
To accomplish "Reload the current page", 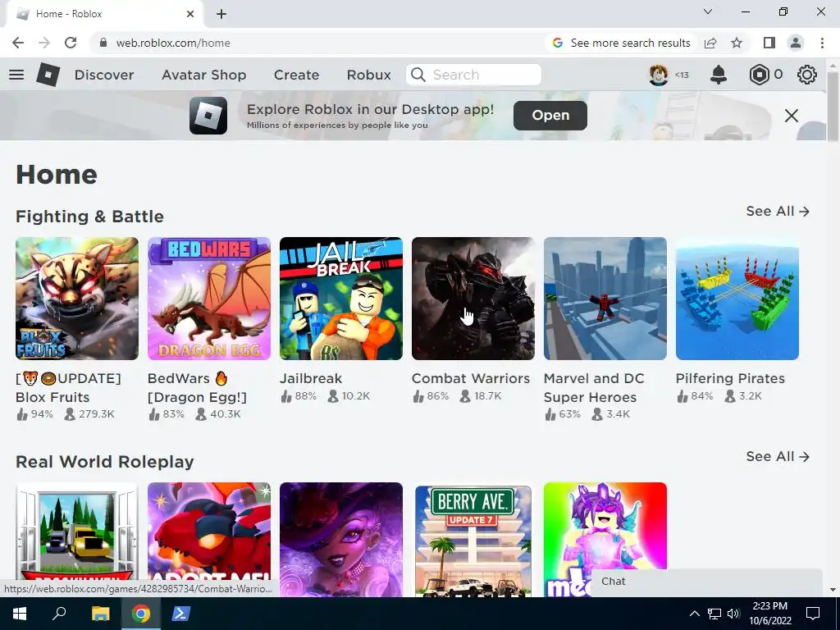I will point(71,43).
